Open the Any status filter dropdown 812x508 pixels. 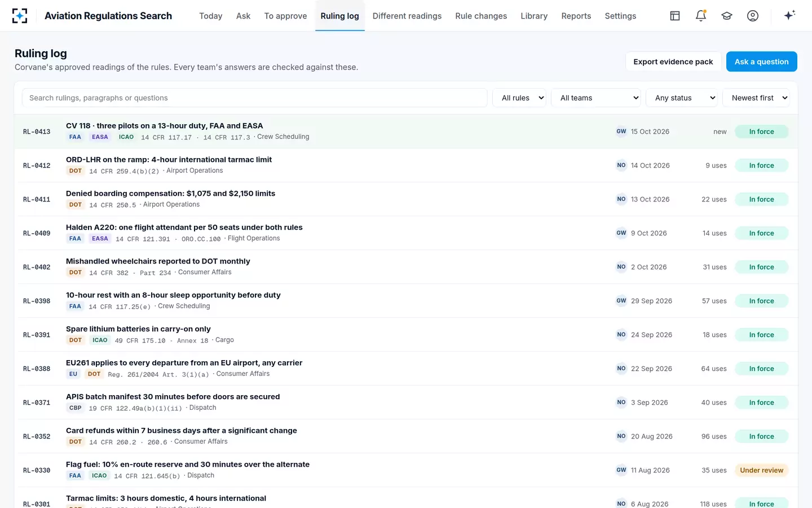point(682,98)
